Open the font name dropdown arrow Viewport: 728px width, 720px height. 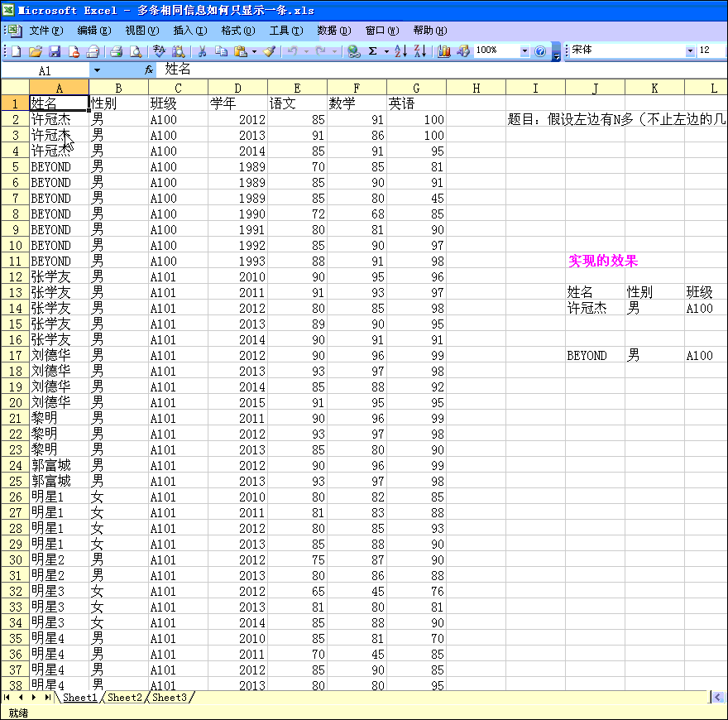click(691, 51)
